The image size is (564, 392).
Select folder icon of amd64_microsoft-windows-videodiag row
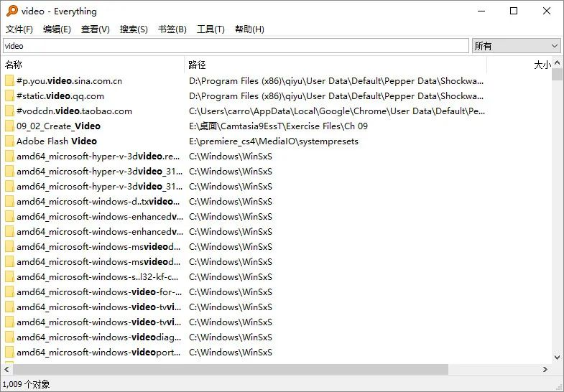pyautogui.click(x=9, y=337)
